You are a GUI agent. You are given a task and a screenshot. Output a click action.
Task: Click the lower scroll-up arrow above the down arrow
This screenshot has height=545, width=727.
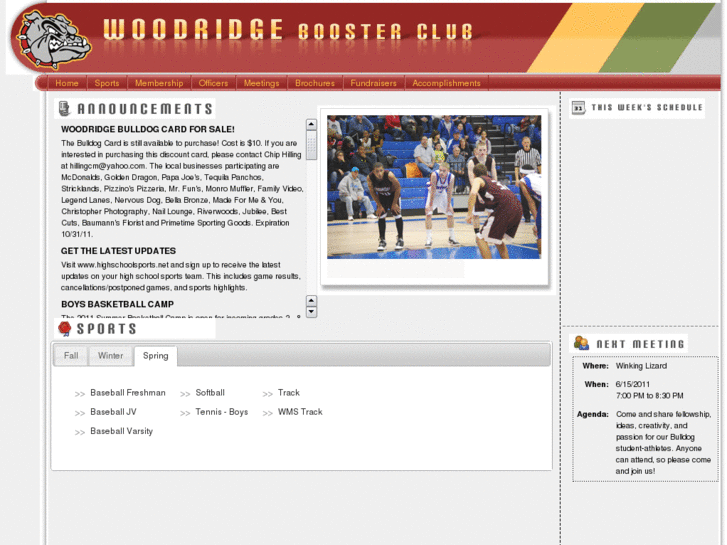pyautogui.click(x=312, y=301)
